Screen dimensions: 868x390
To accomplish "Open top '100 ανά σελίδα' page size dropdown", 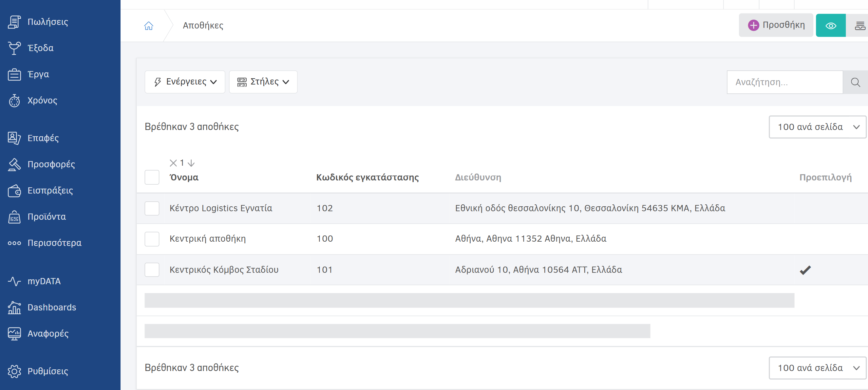I will tap(817, 127).
